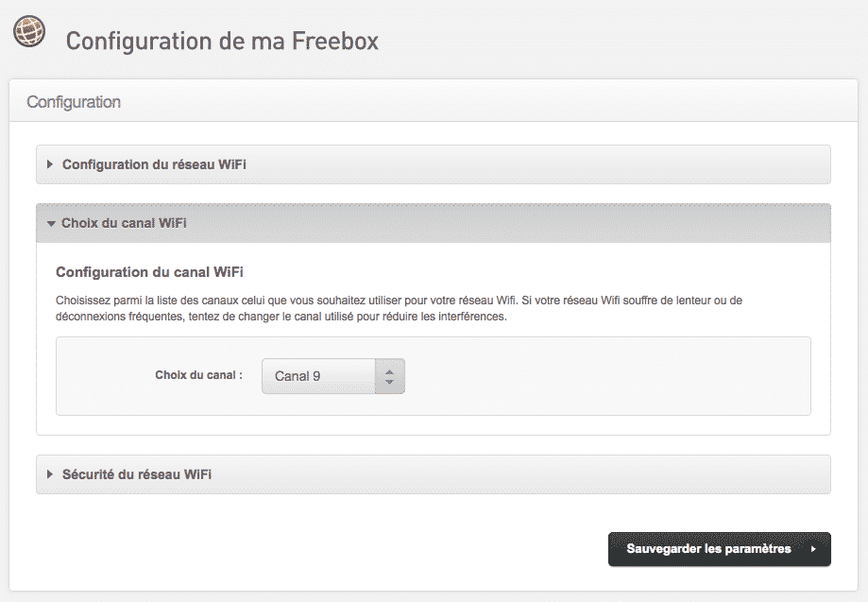Click the small arrow icon on the Sauvegarder button
868x602 pixels.
pyautogui.click(x=813, y=549)
